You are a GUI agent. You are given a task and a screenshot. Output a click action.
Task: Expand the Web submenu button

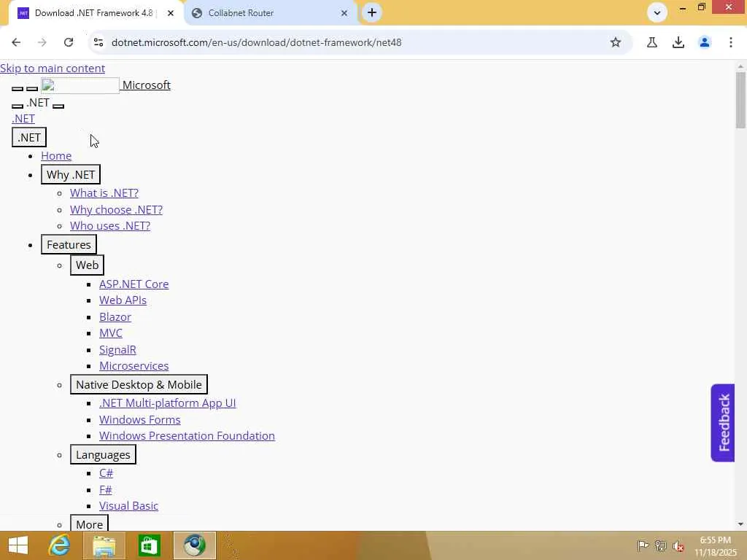point(88,265)
